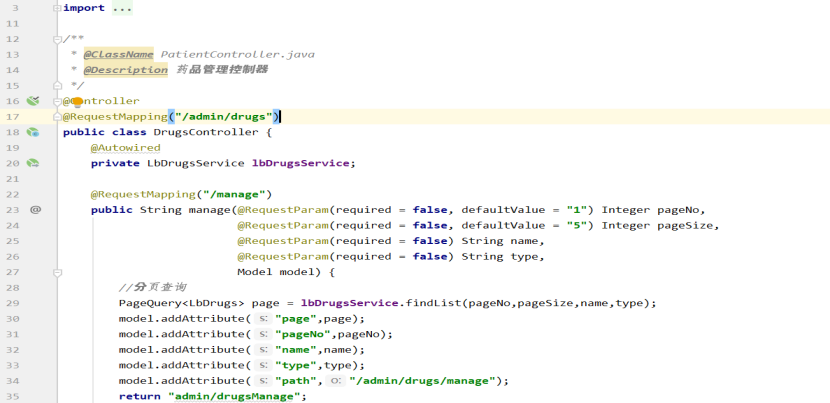830x403 pixels.
Task: Click the LbDrugsService type on line 20
Action: tap(195, 163)
